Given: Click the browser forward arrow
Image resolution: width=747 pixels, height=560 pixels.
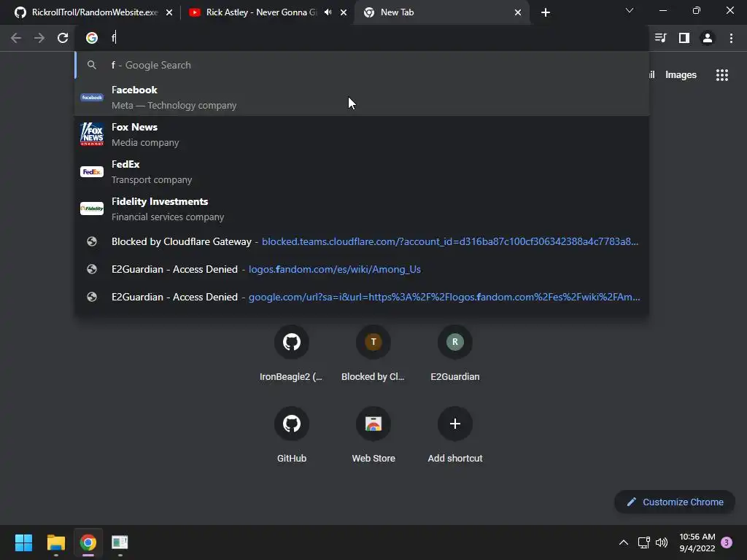Looking at the screenshot, I should pyautogui.click(x=39, y=38).
